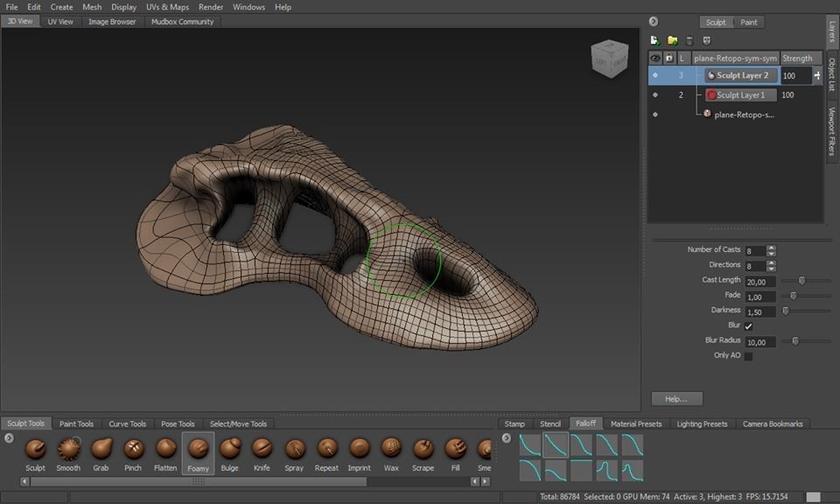Enable the Only AO checkbox
This screenshot has width=840, height=504.
coord(748,356)
